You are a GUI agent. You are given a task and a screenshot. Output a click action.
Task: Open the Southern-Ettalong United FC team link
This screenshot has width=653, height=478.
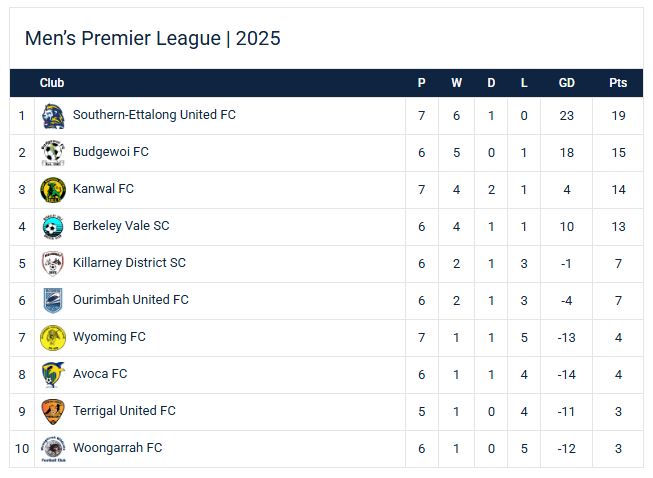tap(154, 115)
